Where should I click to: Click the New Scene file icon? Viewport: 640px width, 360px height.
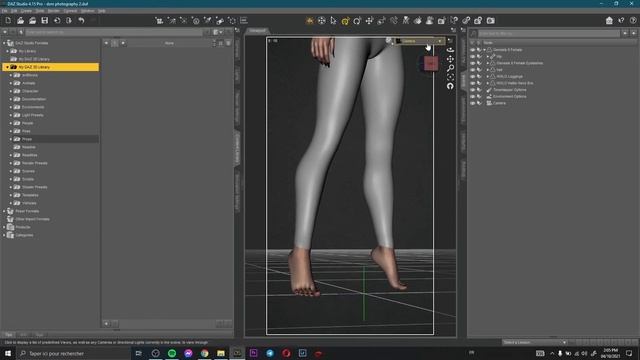click(8, 20)
